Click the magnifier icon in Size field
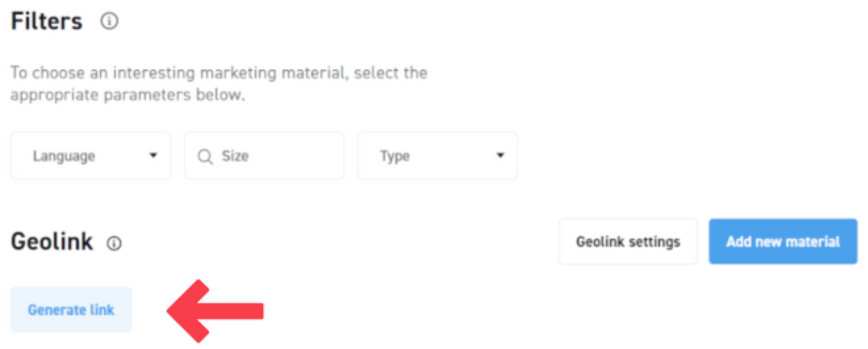The image size is (868, 349). coord(205,157)
